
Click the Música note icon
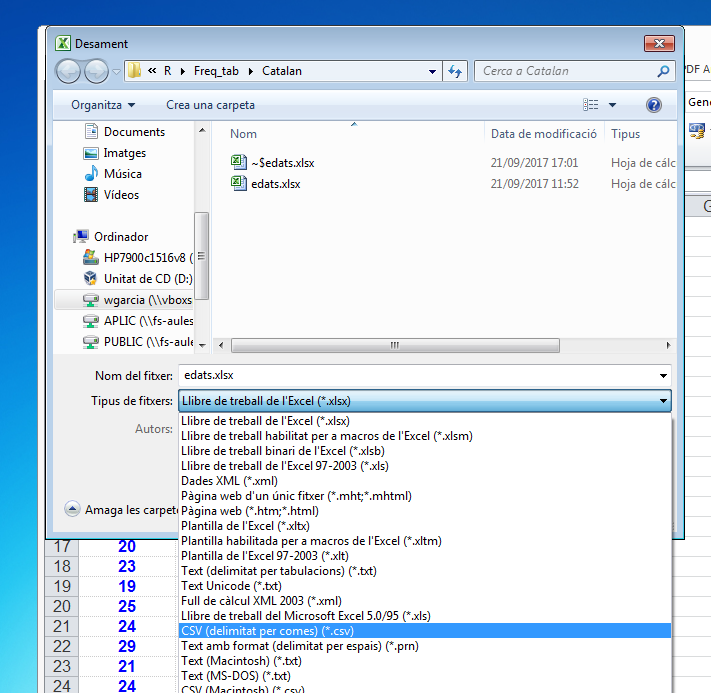coord(91,173)
